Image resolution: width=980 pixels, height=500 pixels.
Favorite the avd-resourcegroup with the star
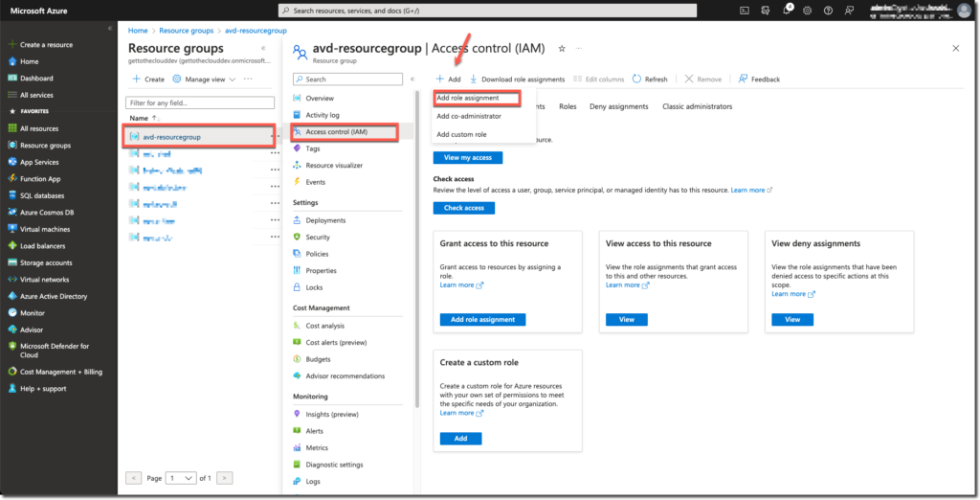tap(562, 48)
